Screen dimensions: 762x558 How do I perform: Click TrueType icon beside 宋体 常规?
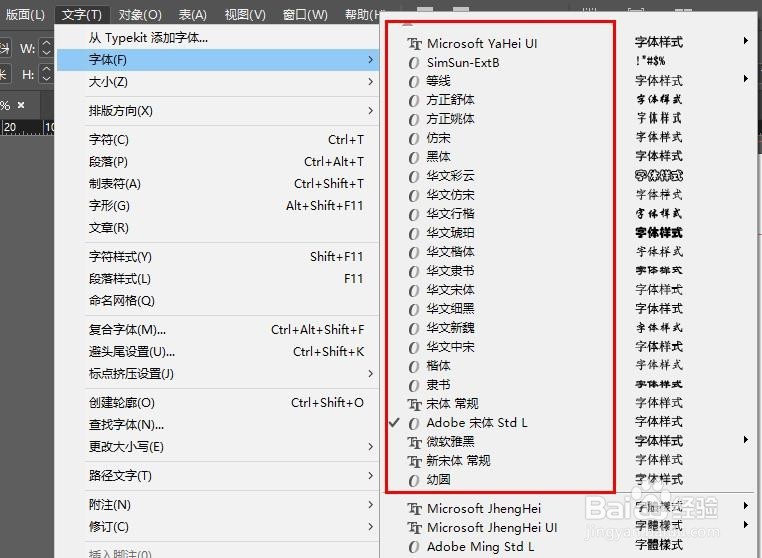[x=414, y=404]
